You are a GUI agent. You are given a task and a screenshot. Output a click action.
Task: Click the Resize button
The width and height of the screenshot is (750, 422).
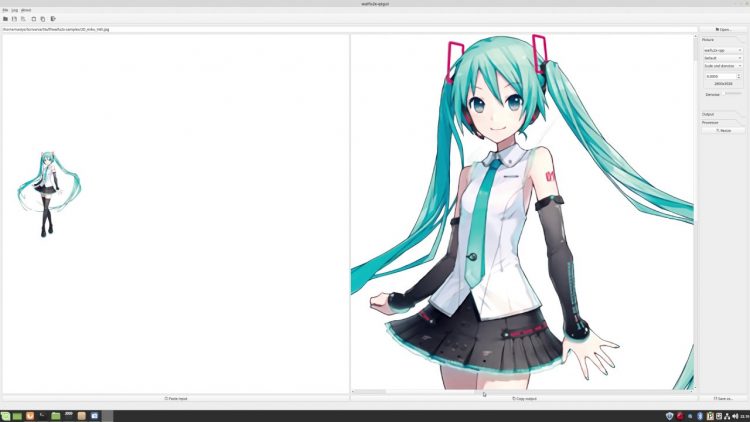[723, 131]
